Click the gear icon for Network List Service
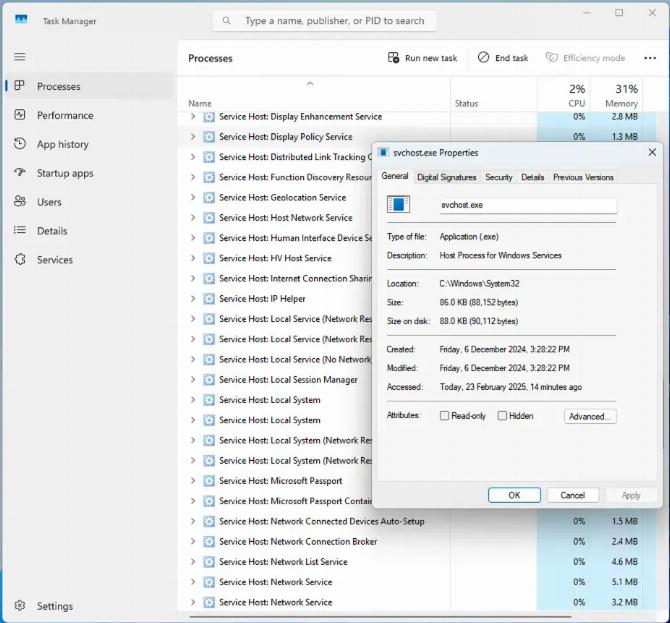 pyautogui.click(x=209, y=562)
